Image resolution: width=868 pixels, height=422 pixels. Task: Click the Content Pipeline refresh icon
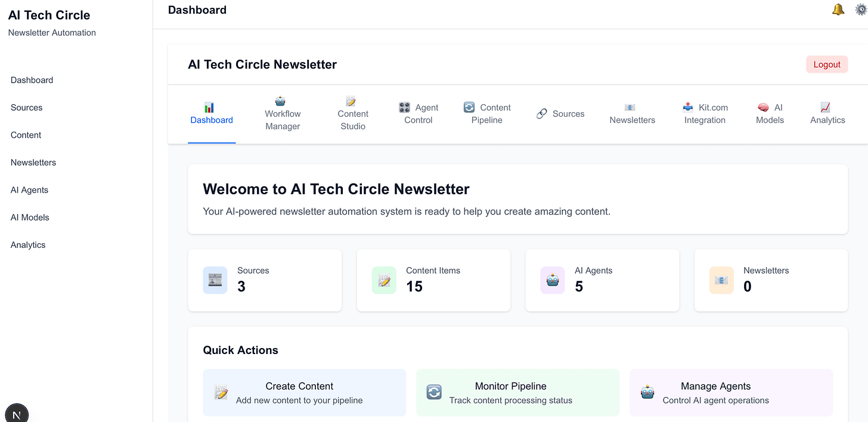coord(469,107)
